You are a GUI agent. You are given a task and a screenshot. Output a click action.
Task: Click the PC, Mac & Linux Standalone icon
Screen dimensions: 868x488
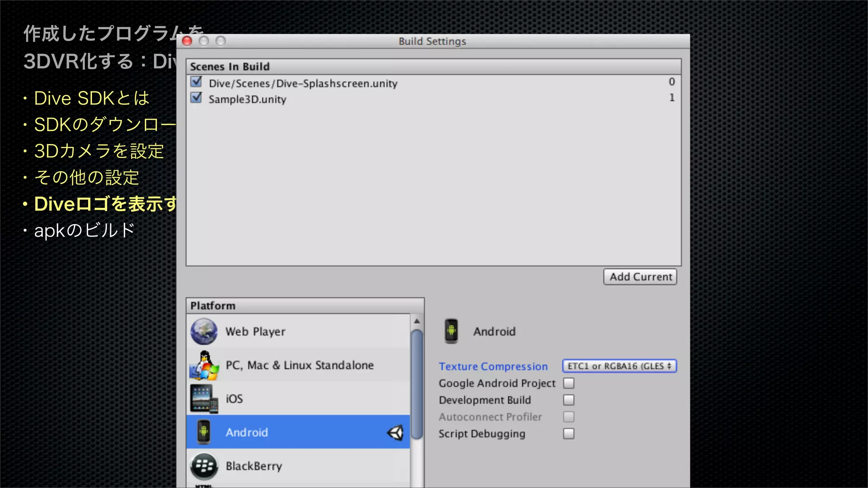[204, 365]
